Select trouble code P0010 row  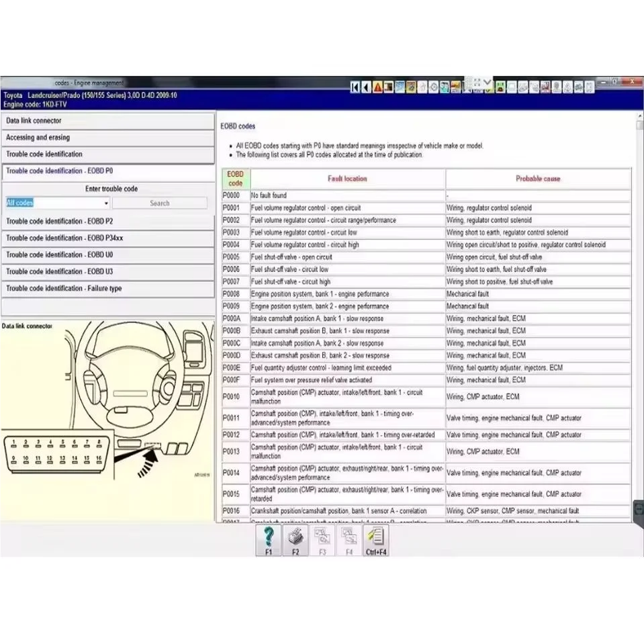coord(336,396)
